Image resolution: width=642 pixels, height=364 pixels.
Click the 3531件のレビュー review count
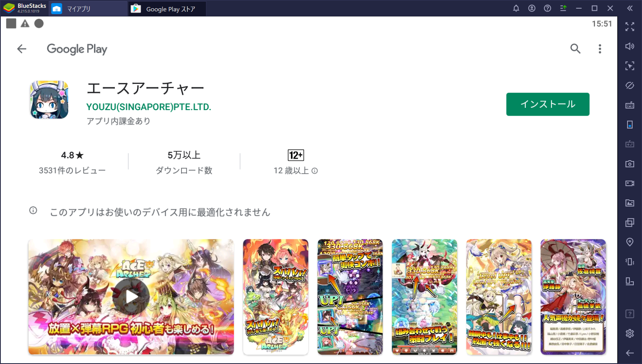pyautogui.click(x=72, y=171)
